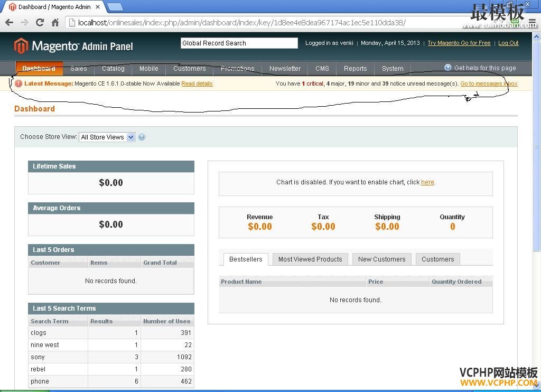Click the Revenue $0.00 value
541x392 pixels.
[260, 227]
